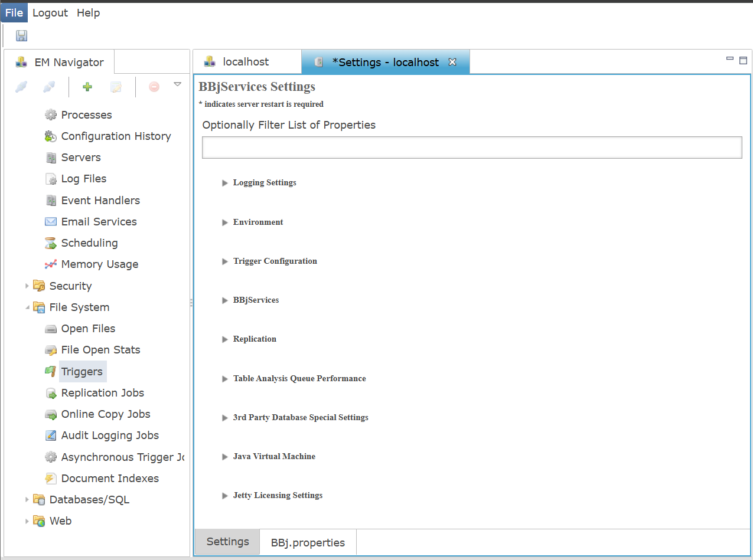Open the Help menu
Viewport: 753px width, 560px height.
click(89, 13)
